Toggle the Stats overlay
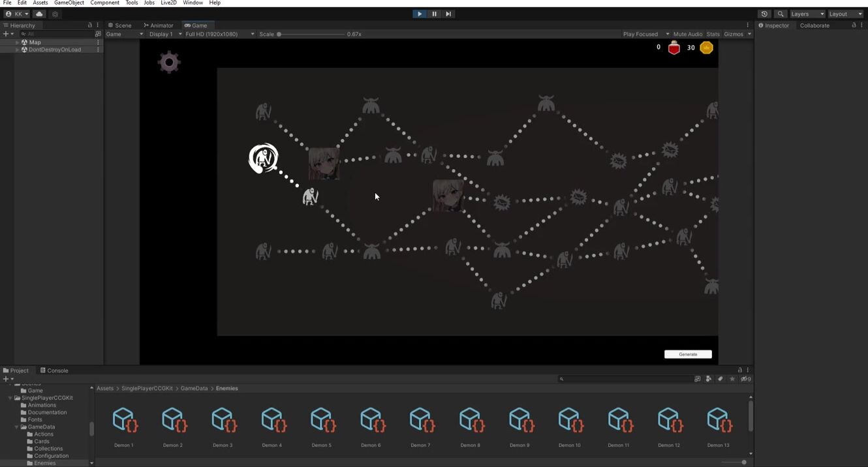 (x=713, y=34)
